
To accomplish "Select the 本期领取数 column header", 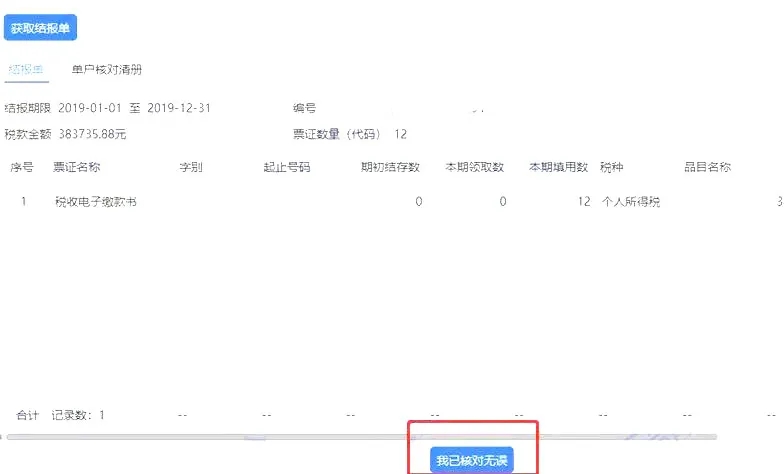I will click(474, 167).
